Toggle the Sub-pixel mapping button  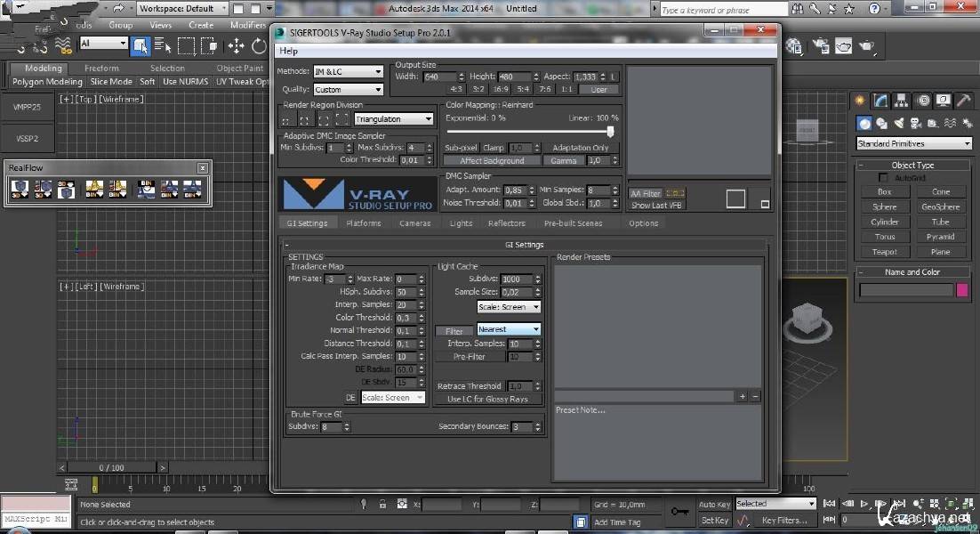pyautogui.click(x=461, y=148)
